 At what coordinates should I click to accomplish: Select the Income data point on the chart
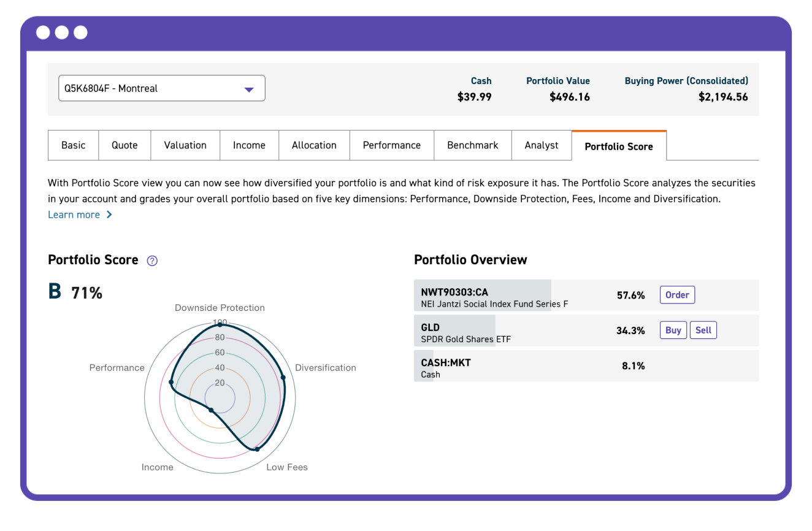point(211,410)
